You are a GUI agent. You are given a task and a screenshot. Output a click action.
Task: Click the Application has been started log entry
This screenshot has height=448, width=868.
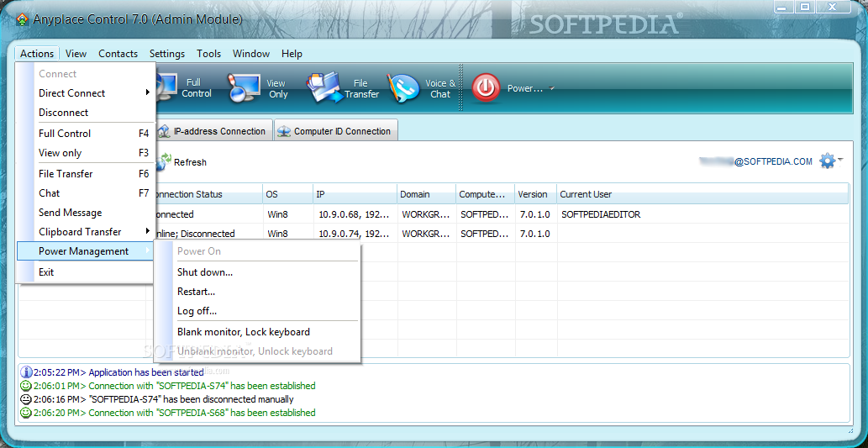click(145, 372)
